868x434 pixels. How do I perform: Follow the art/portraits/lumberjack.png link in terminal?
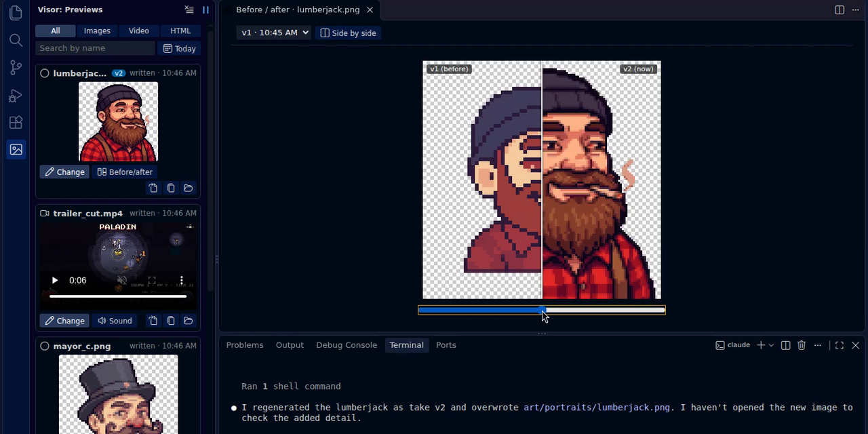point(597,408)
